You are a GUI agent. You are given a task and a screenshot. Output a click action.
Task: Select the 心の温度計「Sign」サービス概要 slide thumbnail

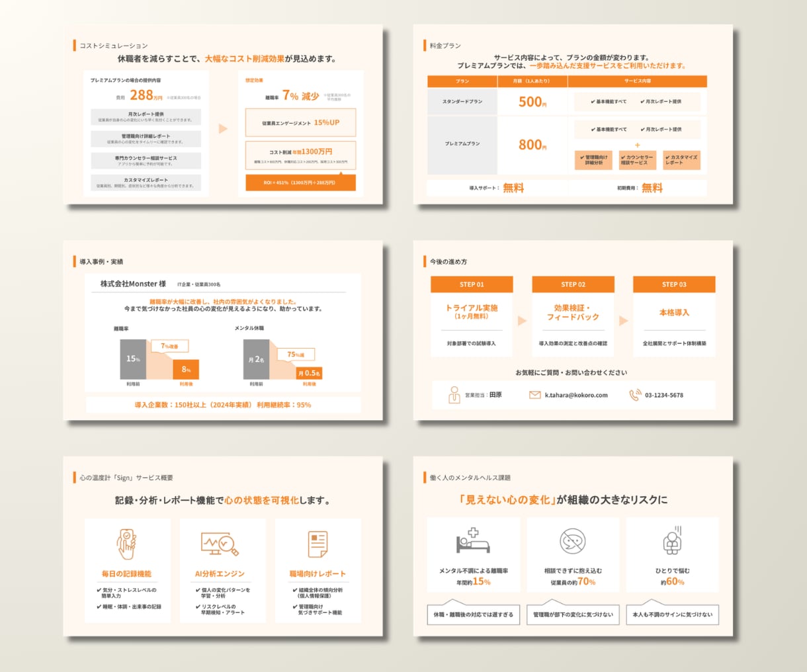[223, 546]
